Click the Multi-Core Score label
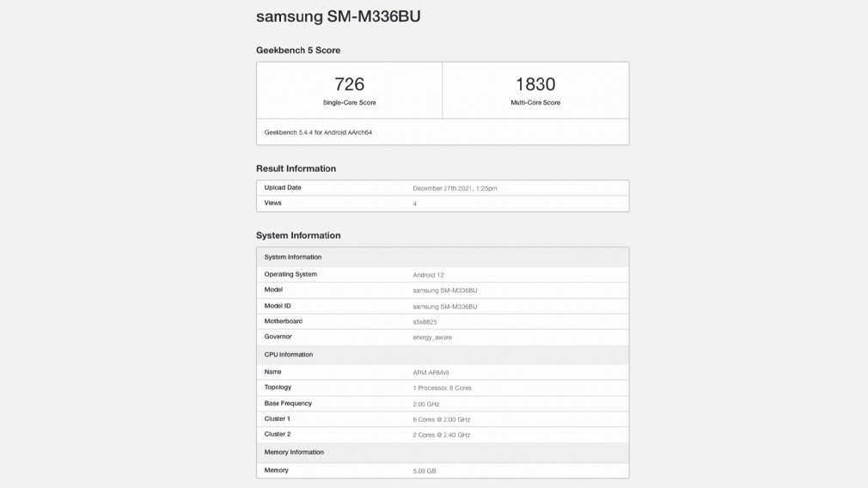 tap(535, 102)
